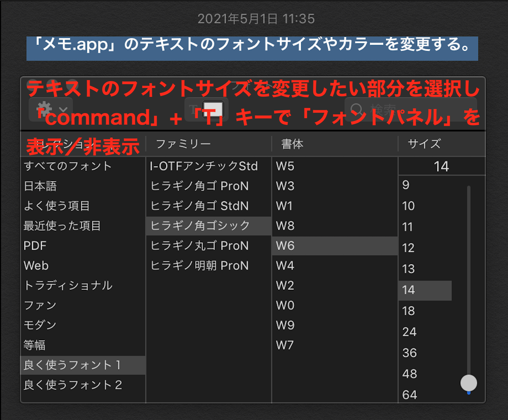The image size is (508, 420).
Task: Pick the ファン collection
Action: [83, 305]
